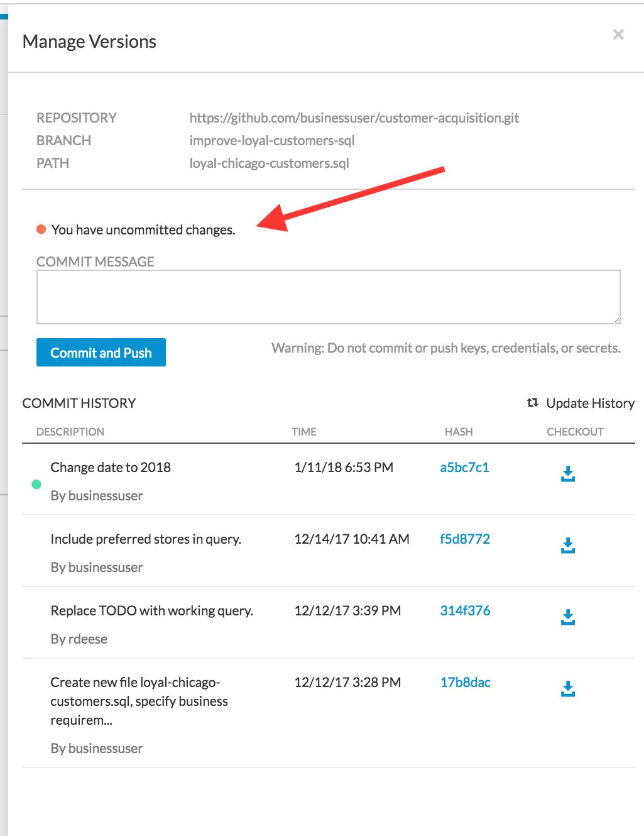This screenshot has height=836, width=644.
Task: Click the orange uncommitted changes status dot
Action: point(41,229)
